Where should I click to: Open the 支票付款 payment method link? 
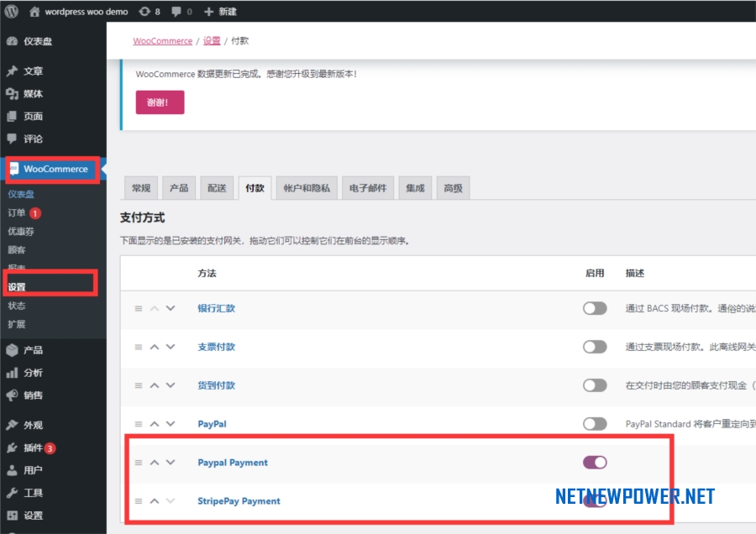(217, 347)
